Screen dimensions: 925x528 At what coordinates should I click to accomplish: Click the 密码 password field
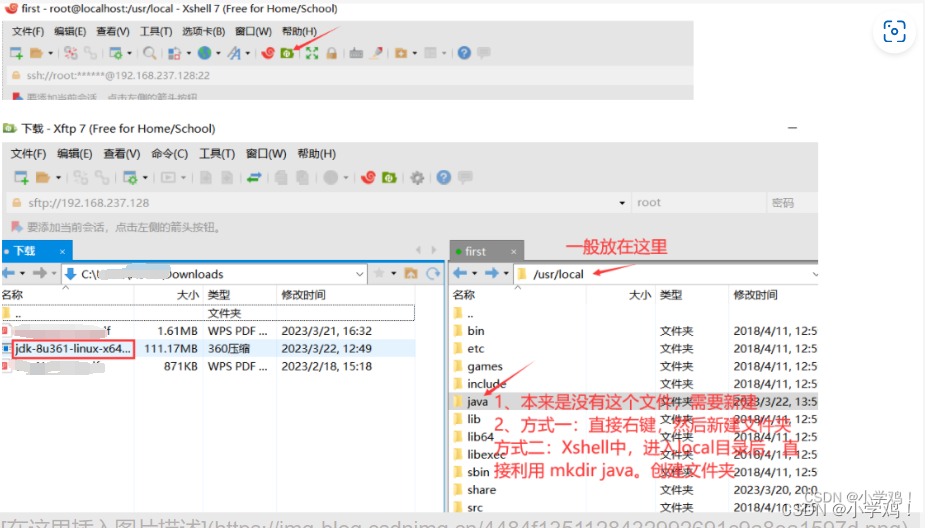coord(792,203)
